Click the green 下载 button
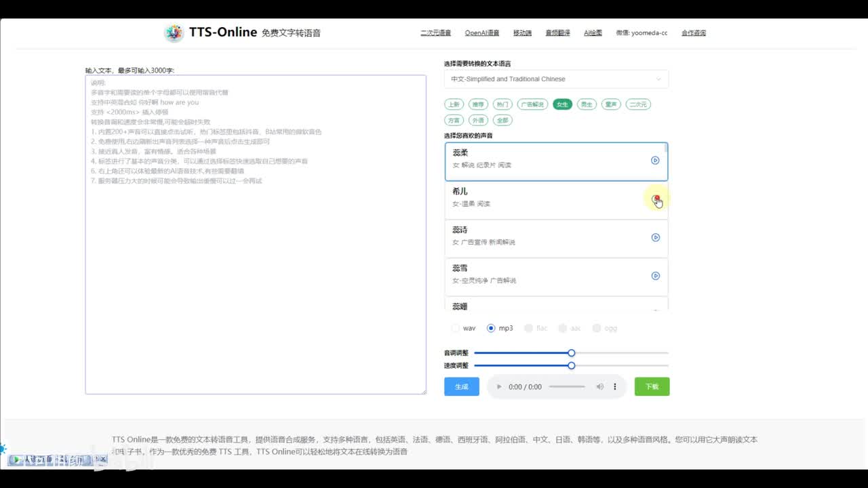This screenshot has height=488, width=868. click(652, 386)
